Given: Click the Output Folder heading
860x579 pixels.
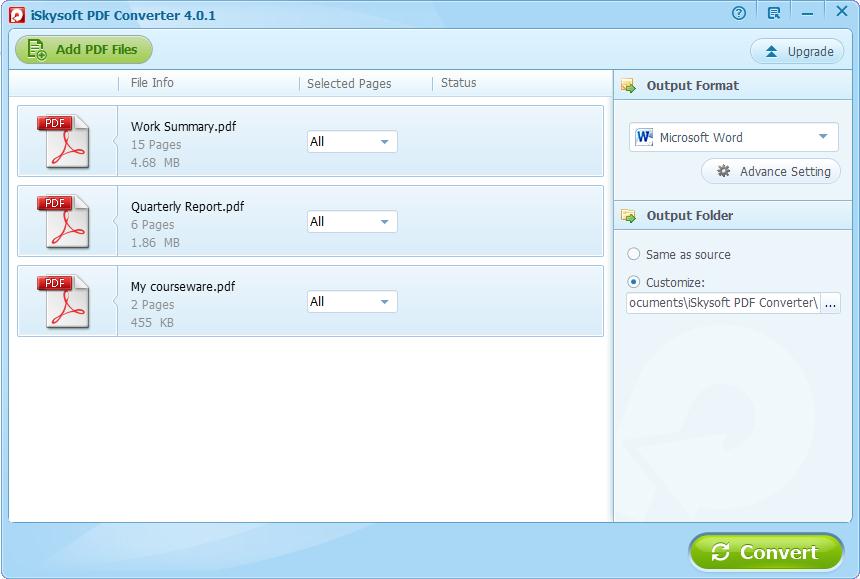Looking at the screenshot, I should click(x=690, y=215).
